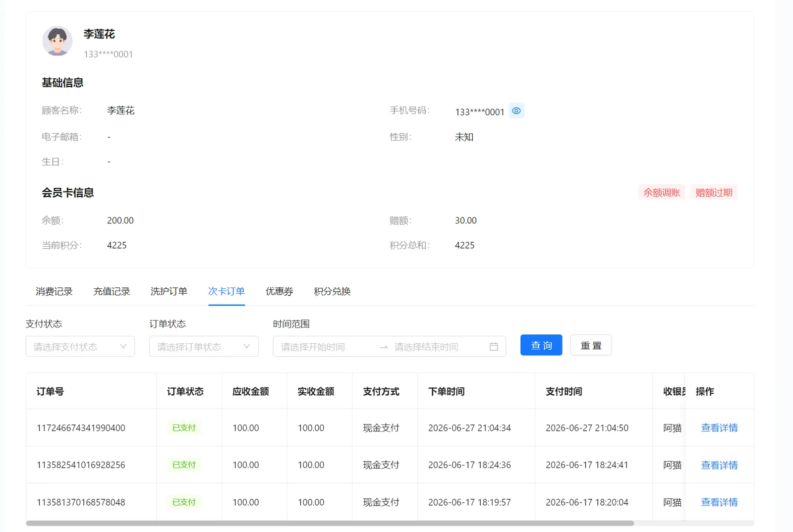Select order number 117246674341990400

[x=81, y=427]
